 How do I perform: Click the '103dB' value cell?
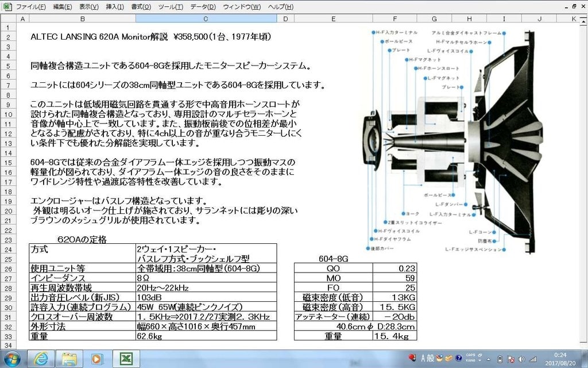tap(206, 297)
